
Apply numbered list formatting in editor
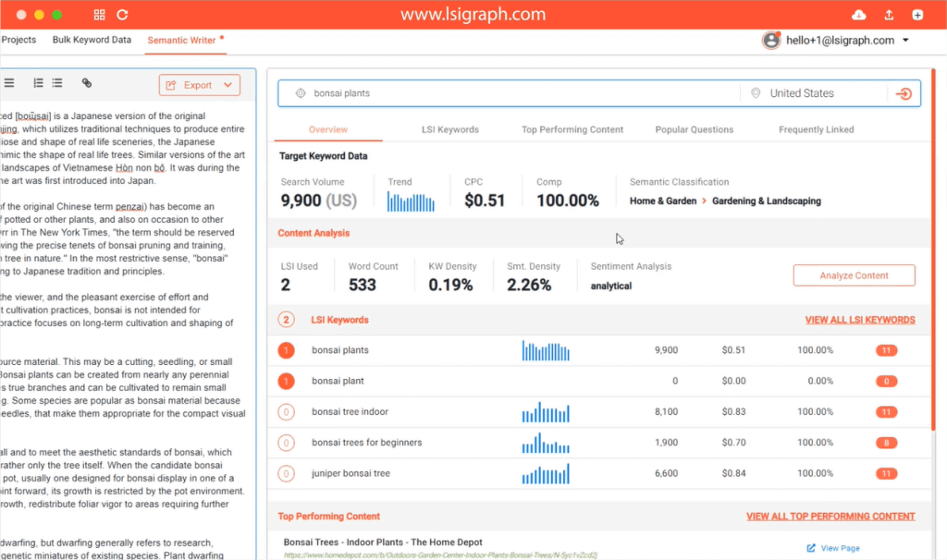(38, 83)
